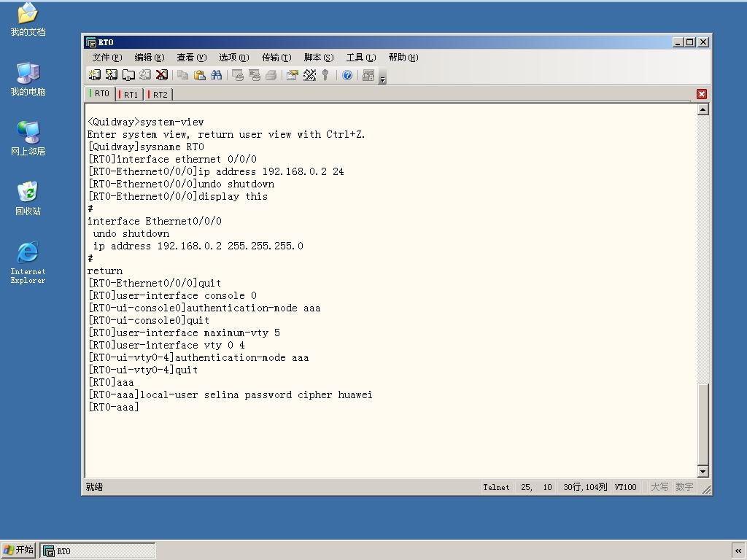747x560 pixels.
Task: Expand the system tray chevron
Action: click(x=738, y=551)
